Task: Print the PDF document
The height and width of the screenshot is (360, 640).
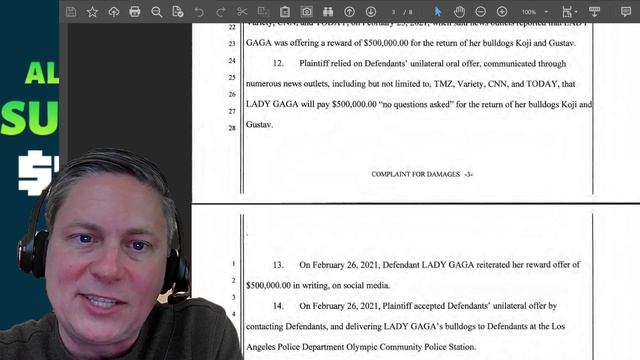Action: 135,12
